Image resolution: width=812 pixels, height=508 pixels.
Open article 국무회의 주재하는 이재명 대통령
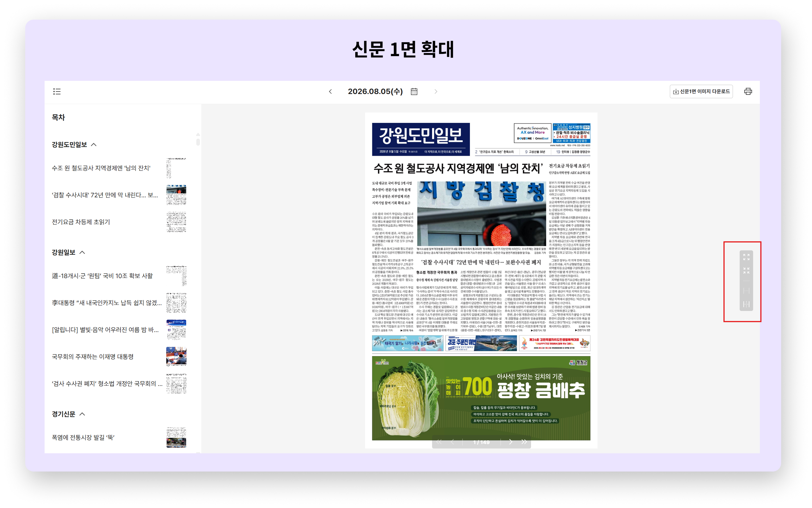pyautogui.click(x=93, y=356)
